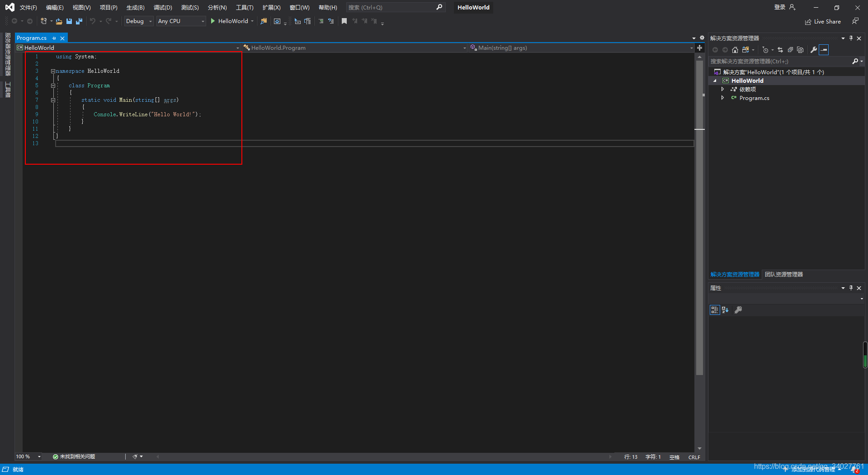Close the Program.cs tab
This screenshot has height=475, width=868.
62,38
